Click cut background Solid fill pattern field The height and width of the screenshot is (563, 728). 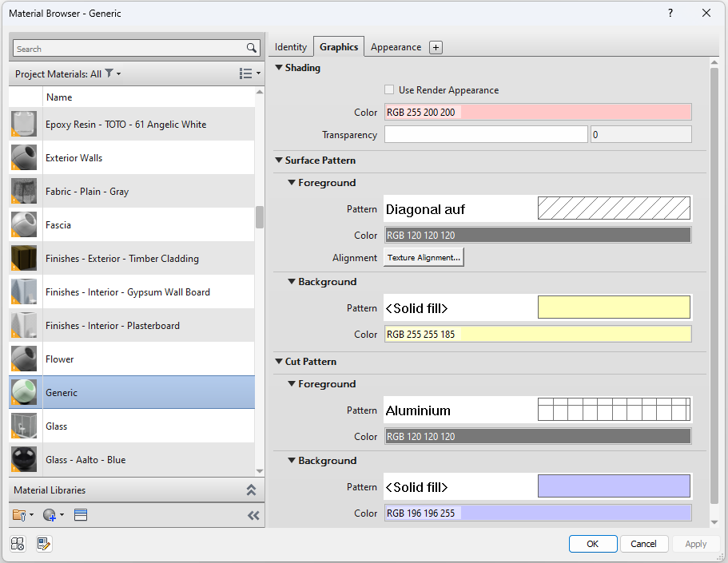point(538,486)
